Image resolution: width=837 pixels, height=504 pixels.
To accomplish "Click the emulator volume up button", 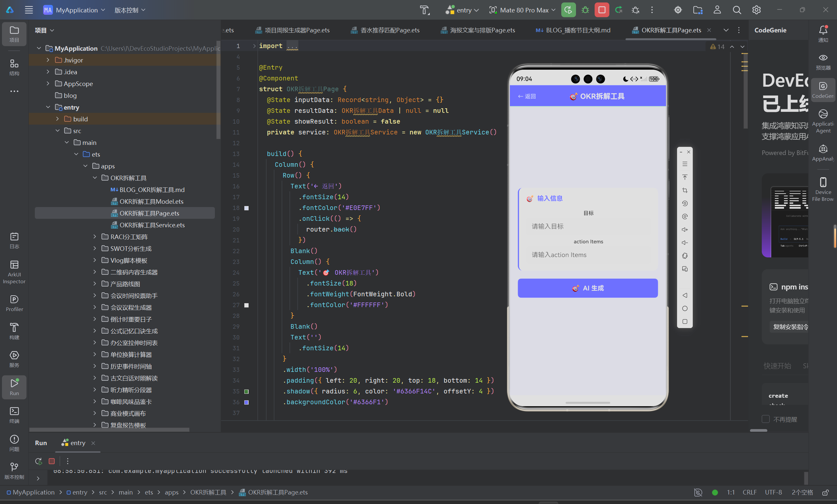I will coord(685,230).
